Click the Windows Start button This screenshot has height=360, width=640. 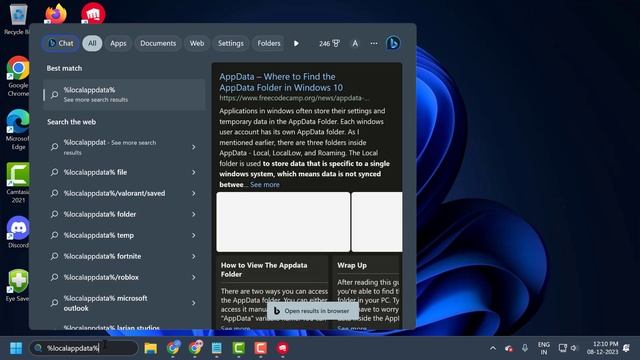tap(16, 348)
